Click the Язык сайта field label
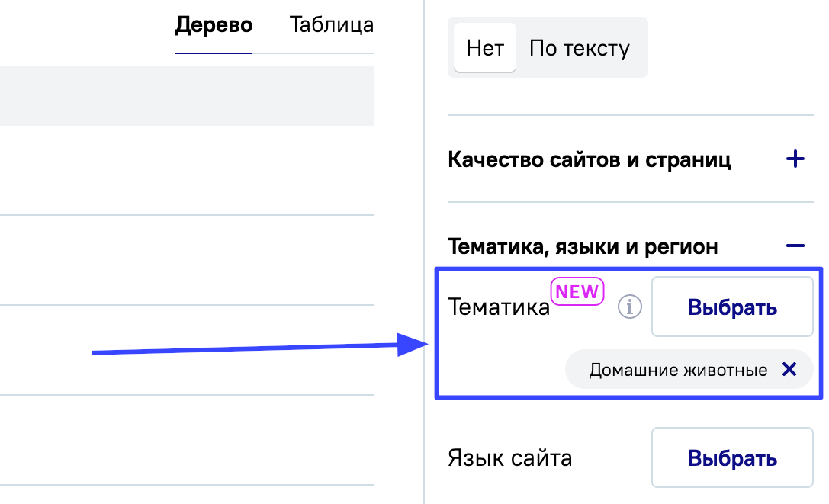This screenshot has width=829, height=504. point(509,458)
